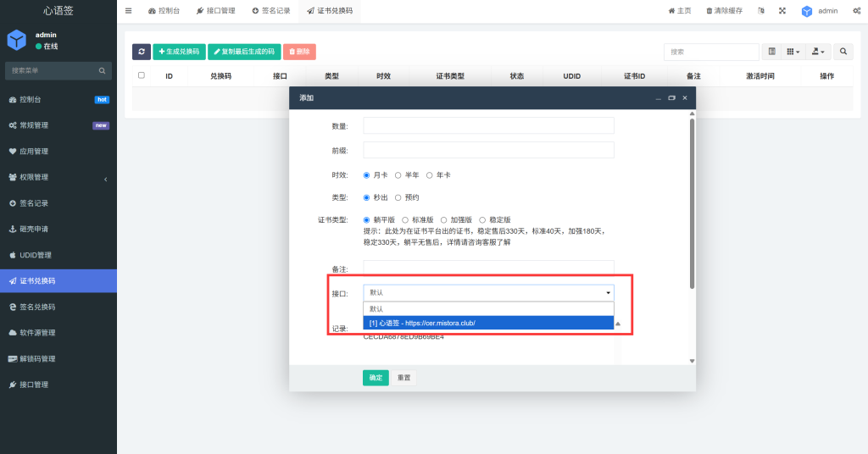Click the search magnifier icon button in toolbar

(x=843, y=52)
